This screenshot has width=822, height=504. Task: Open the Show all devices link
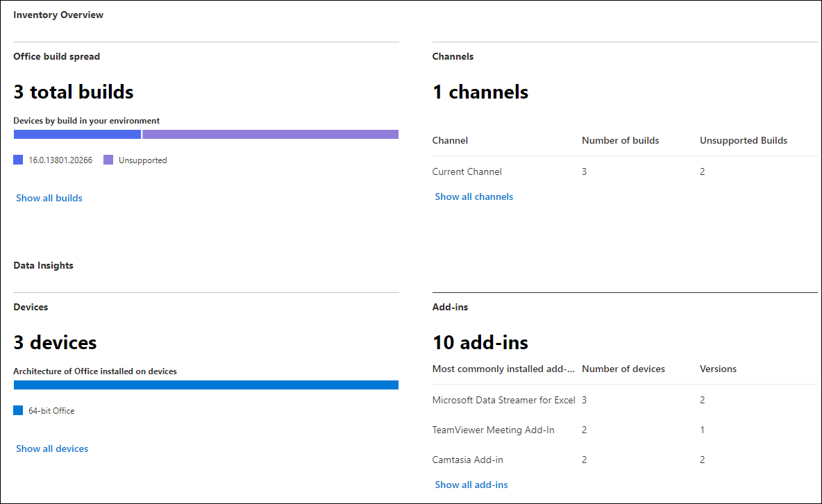click(52, 448)
